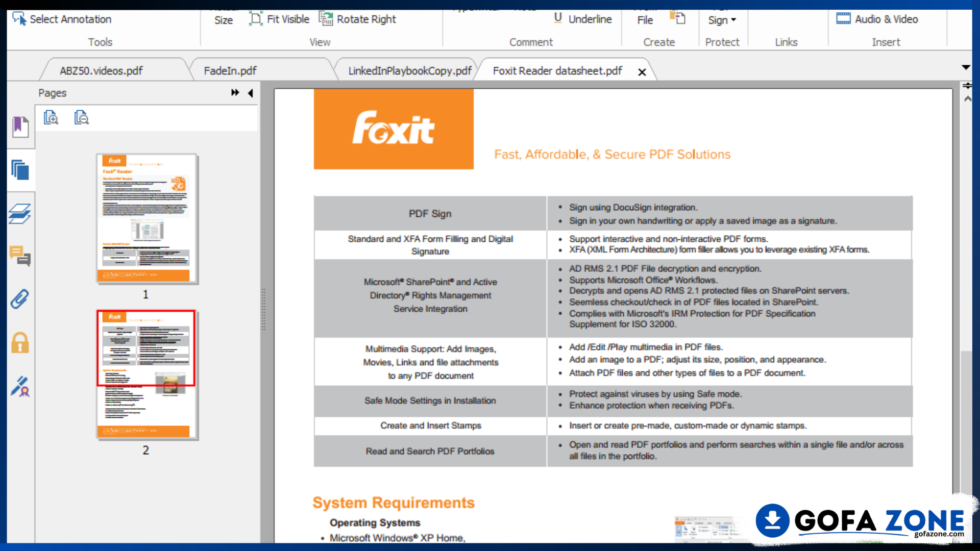
Task: Click the Underline U icon
Action: click(558, 18)
